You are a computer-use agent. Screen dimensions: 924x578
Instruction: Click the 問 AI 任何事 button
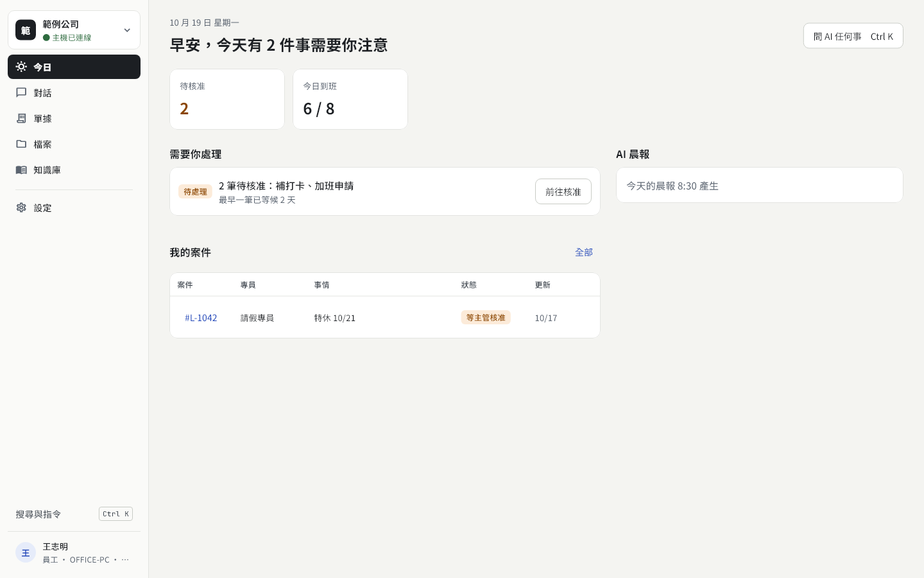point(853,36)
